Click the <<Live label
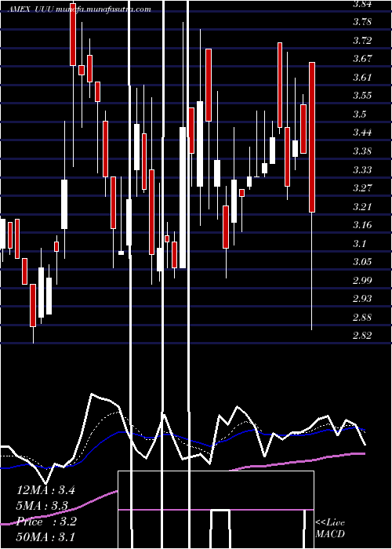Screen dimensions: 392x549 (330, 523)
